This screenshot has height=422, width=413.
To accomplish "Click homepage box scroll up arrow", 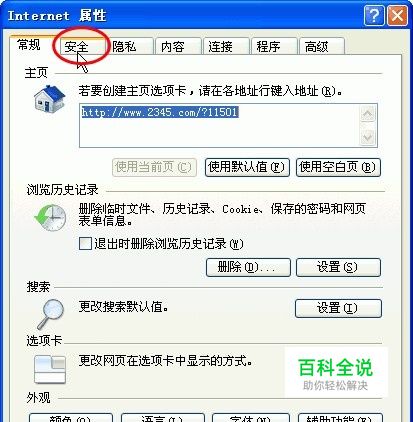I will coord(368,114).
